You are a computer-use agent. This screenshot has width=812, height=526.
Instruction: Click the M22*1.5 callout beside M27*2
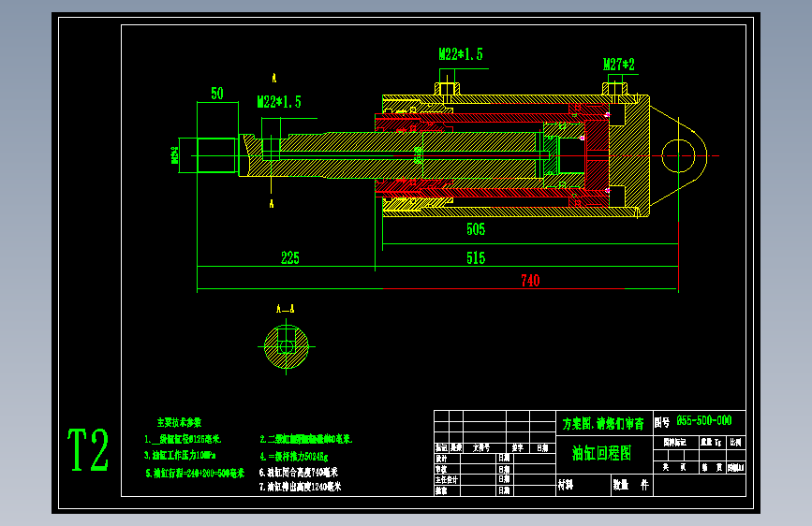tap(461, 54)
